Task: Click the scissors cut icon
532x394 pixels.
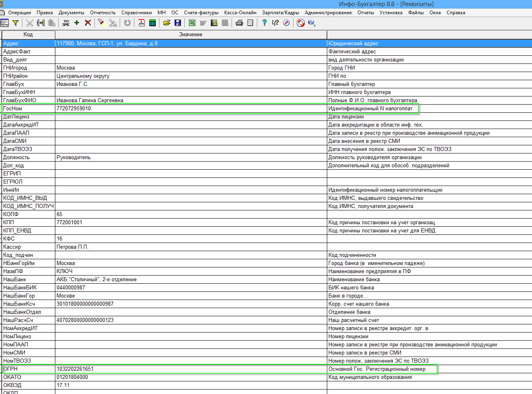Action: tap(30, 23)
